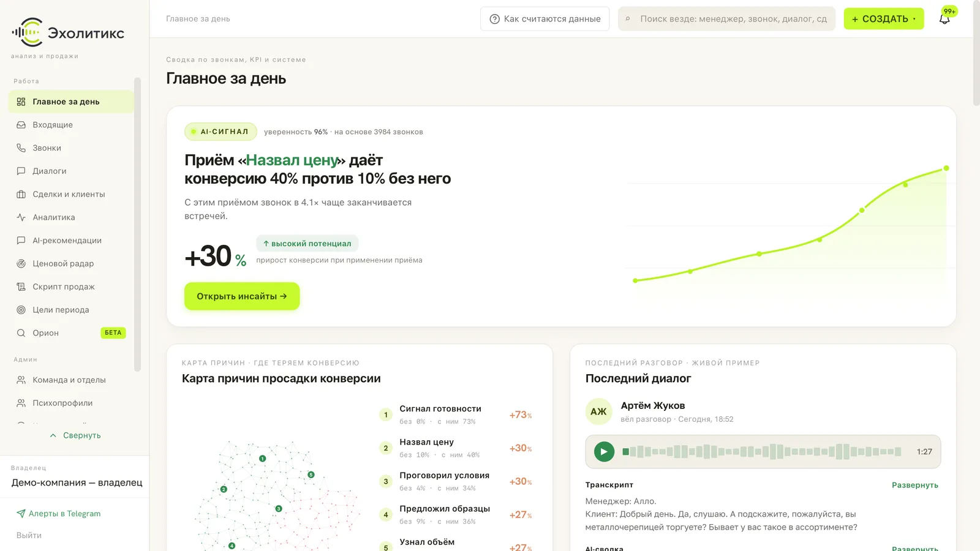Image resolution: width=980 pixels, height=551 pixels.
Task: Play the last dialog audio recording
Action: point(604,452)
